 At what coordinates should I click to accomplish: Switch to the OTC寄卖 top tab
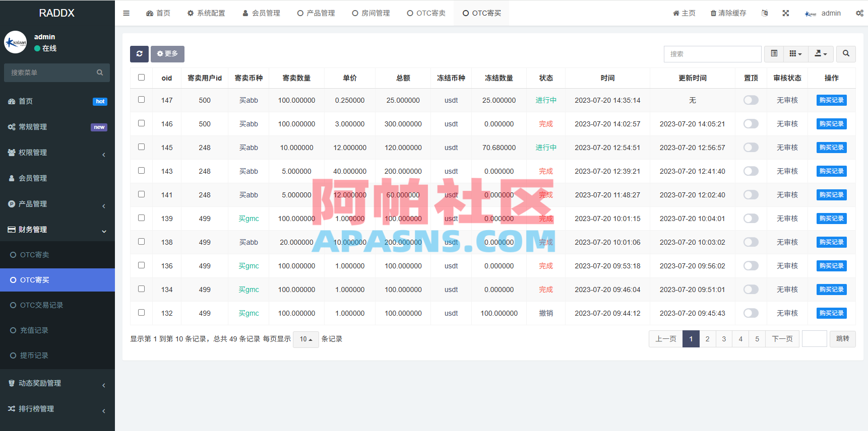point(426,13)
